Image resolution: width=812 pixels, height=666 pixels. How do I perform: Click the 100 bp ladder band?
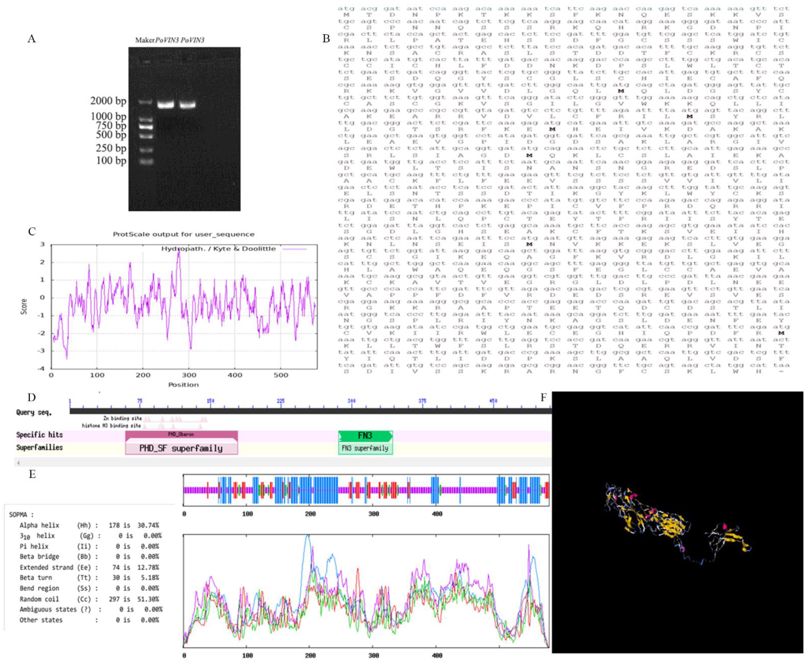[x=146, y=161]
